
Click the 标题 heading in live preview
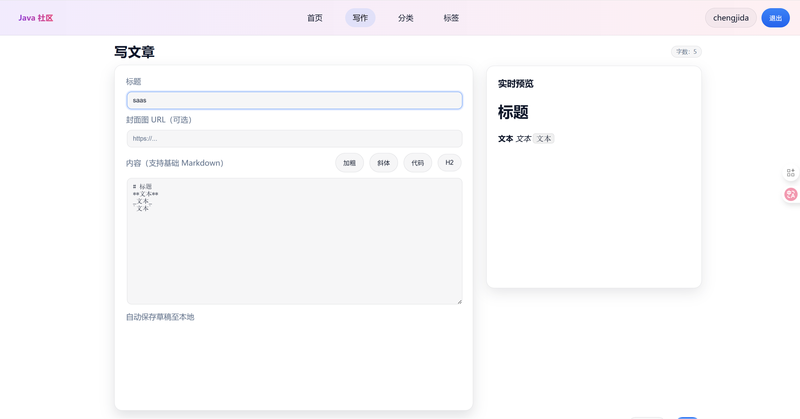click(513, 113)
